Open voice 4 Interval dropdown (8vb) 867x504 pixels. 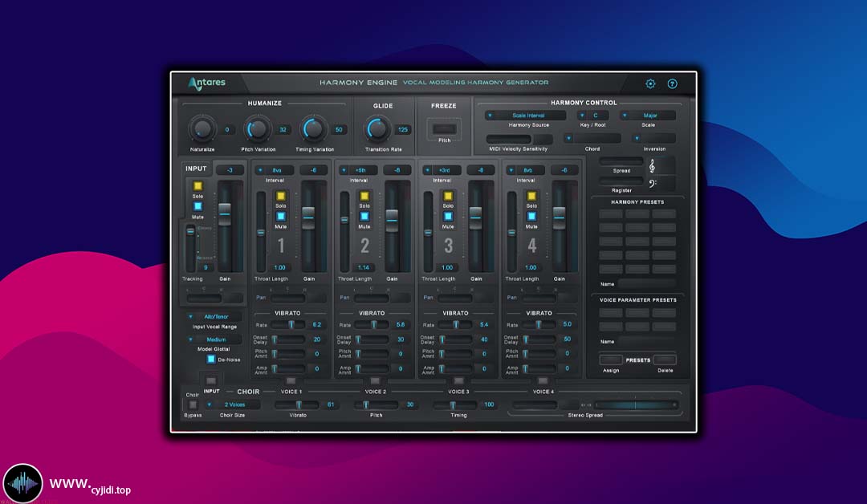(525, 170)
